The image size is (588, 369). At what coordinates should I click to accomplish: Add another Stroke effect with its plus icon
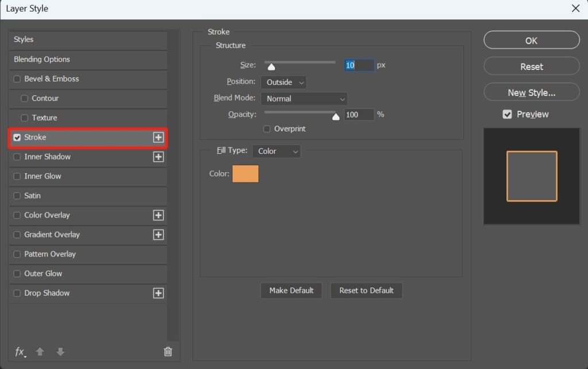[x=159, y=137]
